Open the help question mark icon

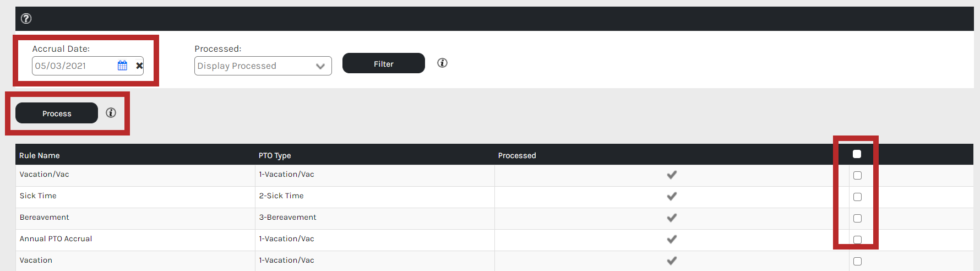click(x=26, y=19)
